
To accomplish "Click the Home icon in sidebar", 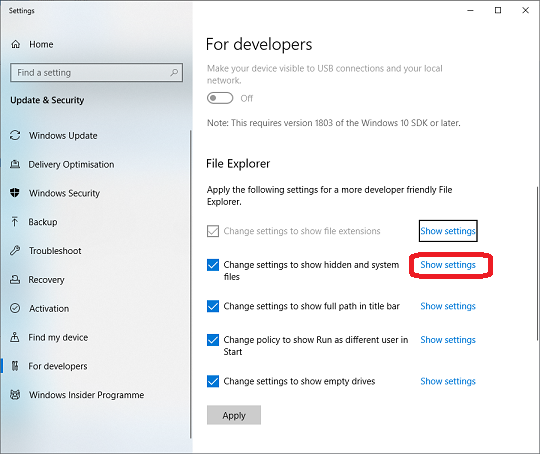I will (x=15, y=44).
